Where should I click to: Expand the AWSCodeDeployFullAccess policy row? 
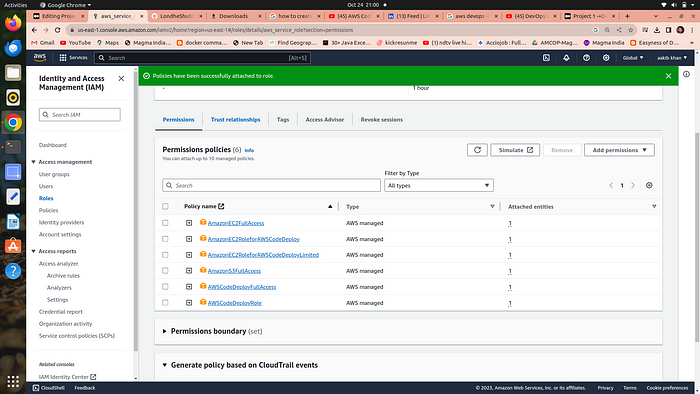(189, 286)
